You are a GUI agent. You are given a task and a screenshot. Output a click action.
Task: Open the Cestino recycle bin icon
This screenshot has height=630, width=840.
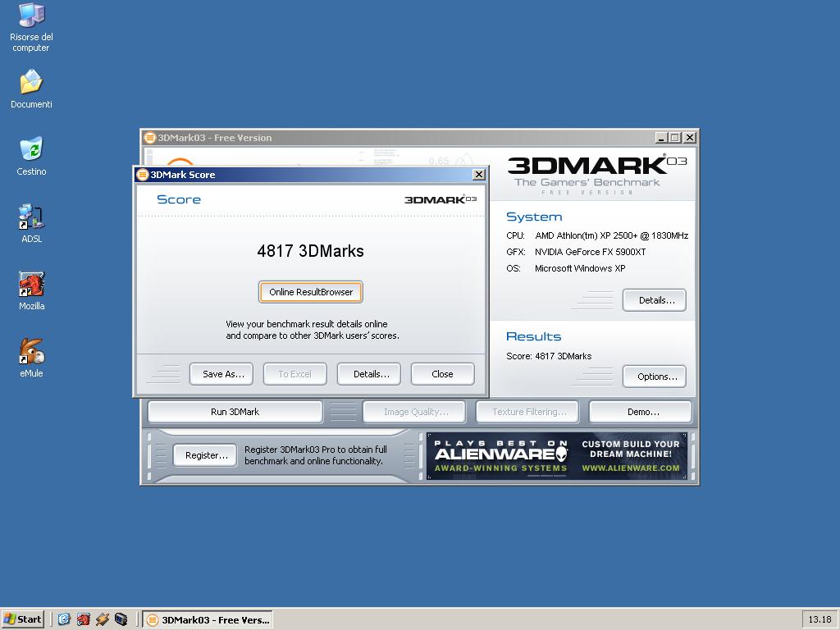click(x=31, y=150)
